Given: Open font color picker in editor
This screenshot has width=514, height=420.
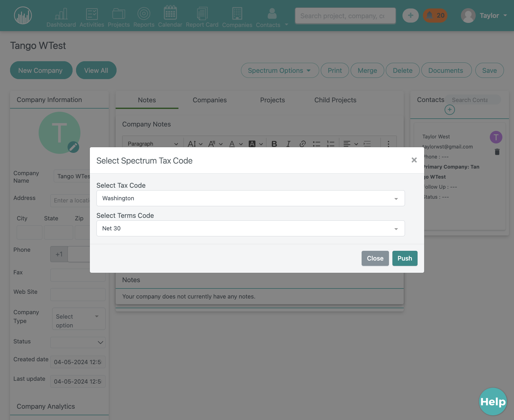Looking at the screenshot, I should coord(236,144).
